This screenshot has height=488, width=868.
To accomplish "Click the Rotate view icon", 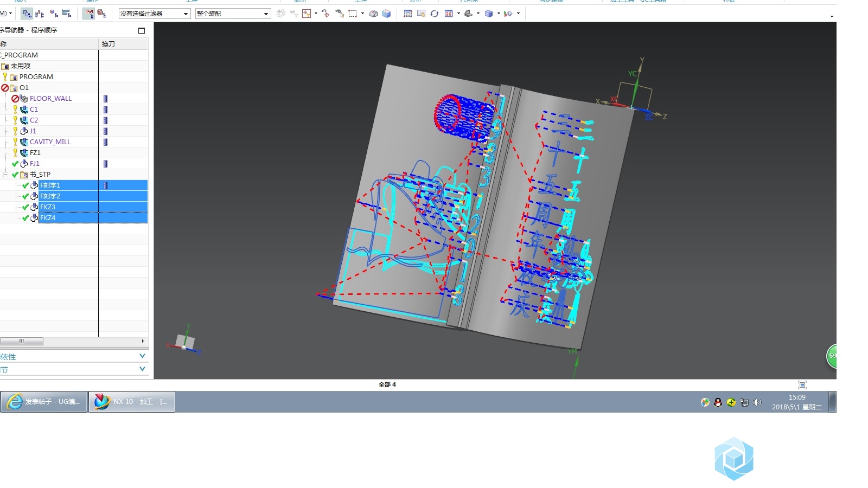I will click(x=434, y=14).
